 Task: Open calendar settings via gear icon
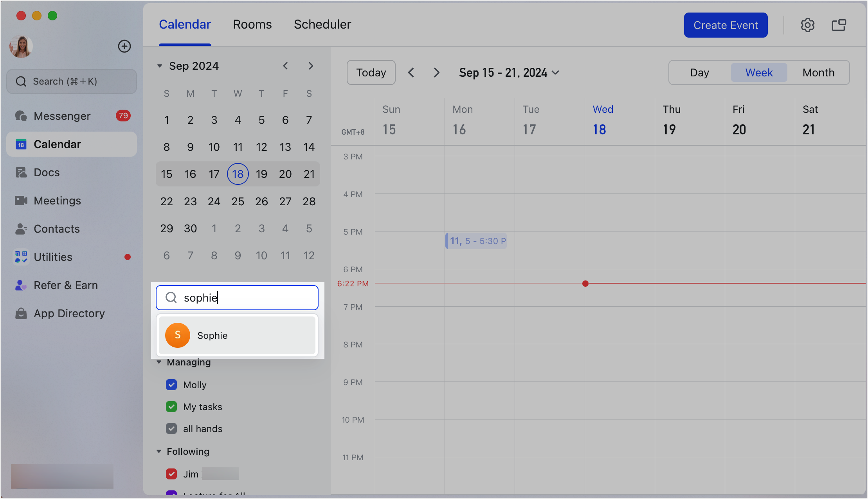point(807,25)
